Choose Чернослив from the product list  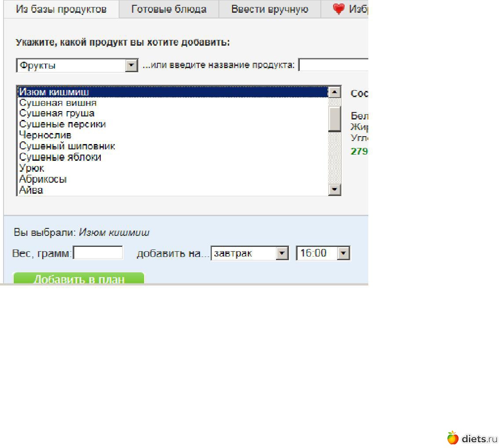point(45,135)
